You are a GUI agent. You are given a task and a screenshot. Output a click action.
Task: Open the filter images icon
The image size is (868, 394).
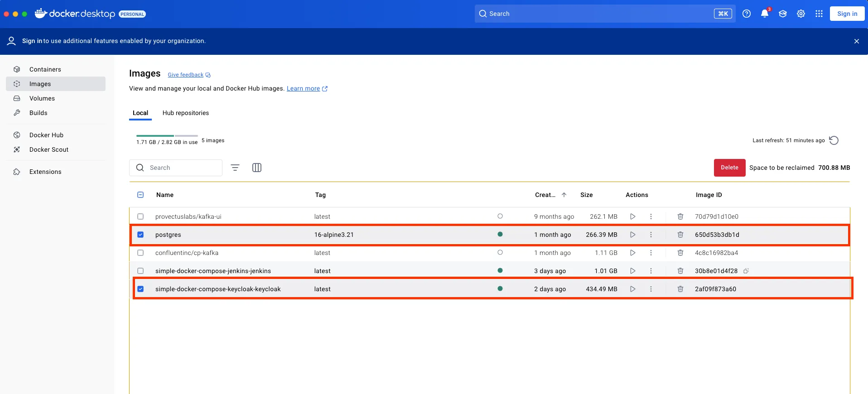[235, 168]
